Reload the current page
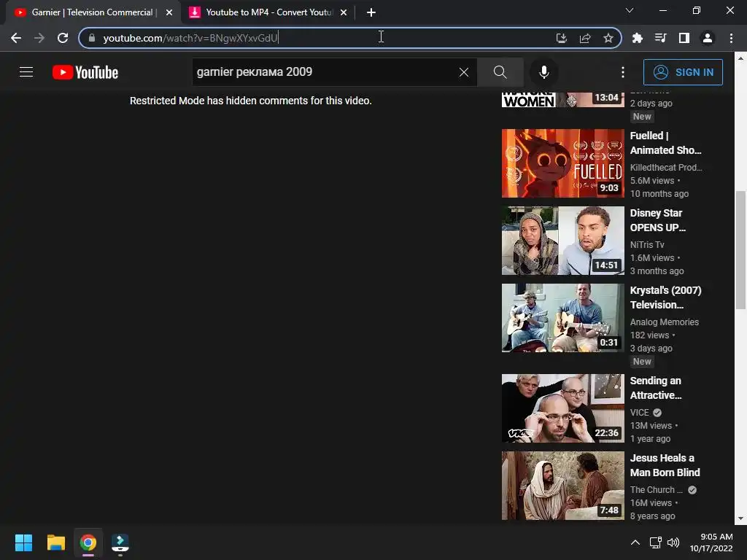This screenshot has width=747, height=560. (x=63, y=38)
